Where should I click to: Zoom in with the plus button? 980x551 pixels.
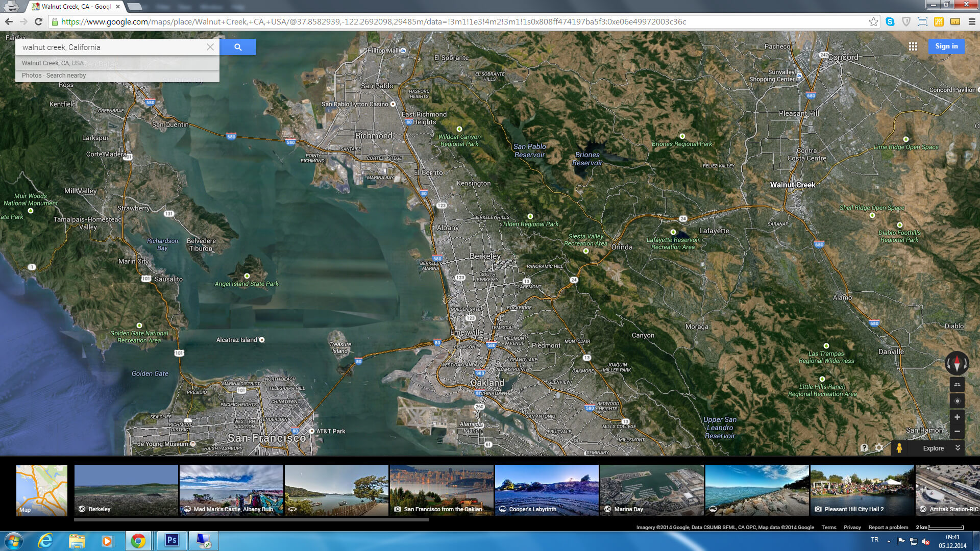(957, 417)
